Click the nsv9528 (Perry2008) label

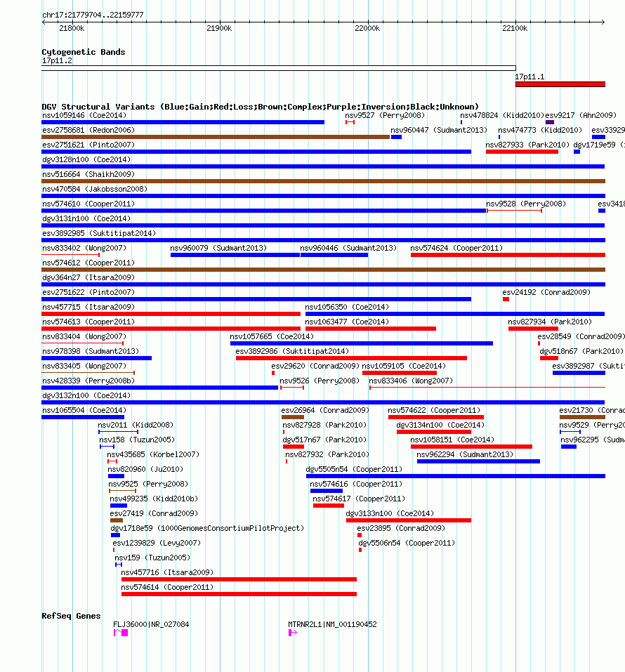[526, 204]
